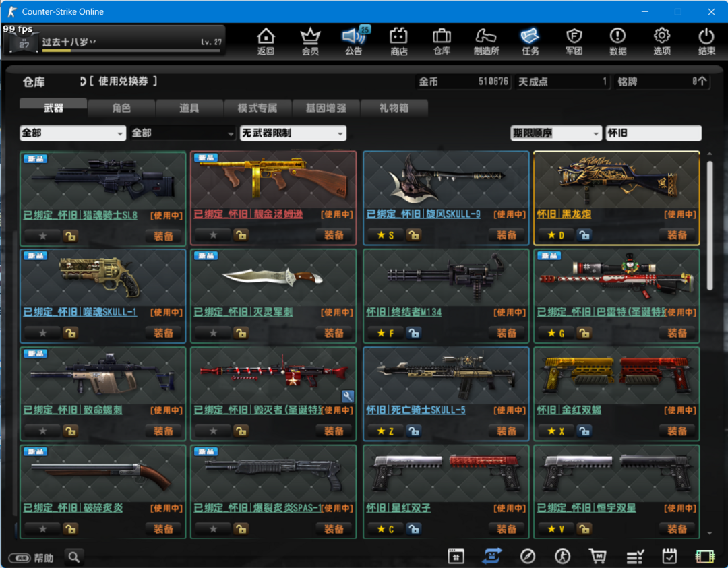Viewport: 728px width, 568px height.
Task: Toggle the 帮助 help switch
Action: (20, 557)
